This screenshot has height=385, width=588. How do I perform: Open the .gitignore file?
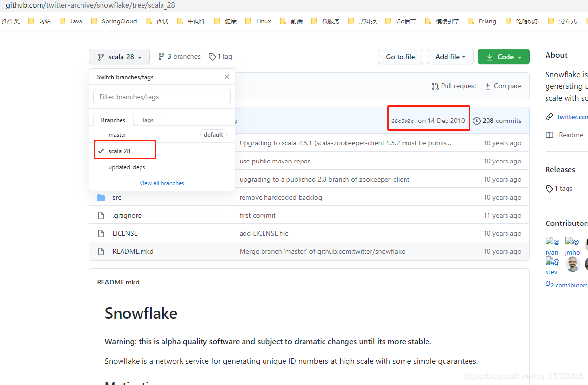[127, 215]
